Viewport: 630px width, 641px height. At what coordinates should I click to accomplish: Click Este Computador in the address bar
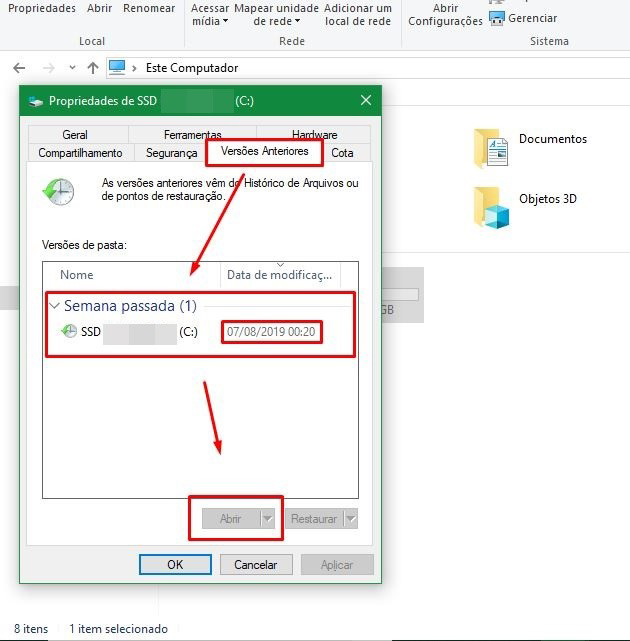[x=192, y=68]
